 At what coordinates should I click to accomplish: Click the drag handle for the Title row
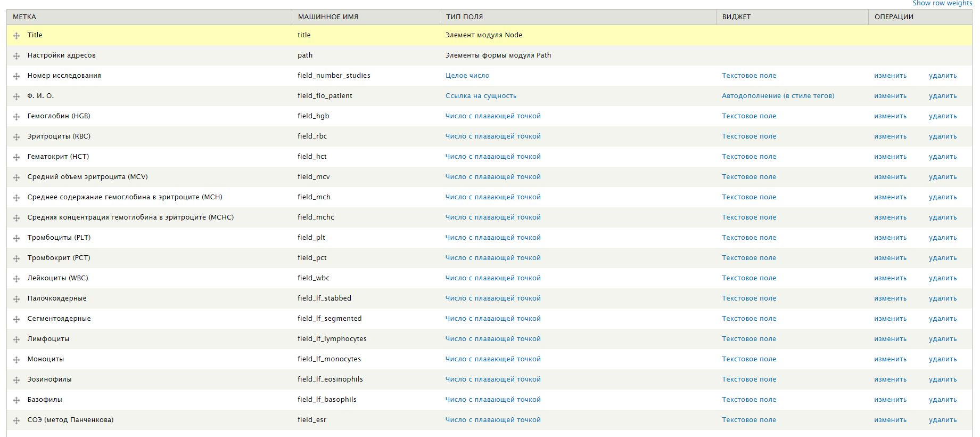tap(17, 36)
